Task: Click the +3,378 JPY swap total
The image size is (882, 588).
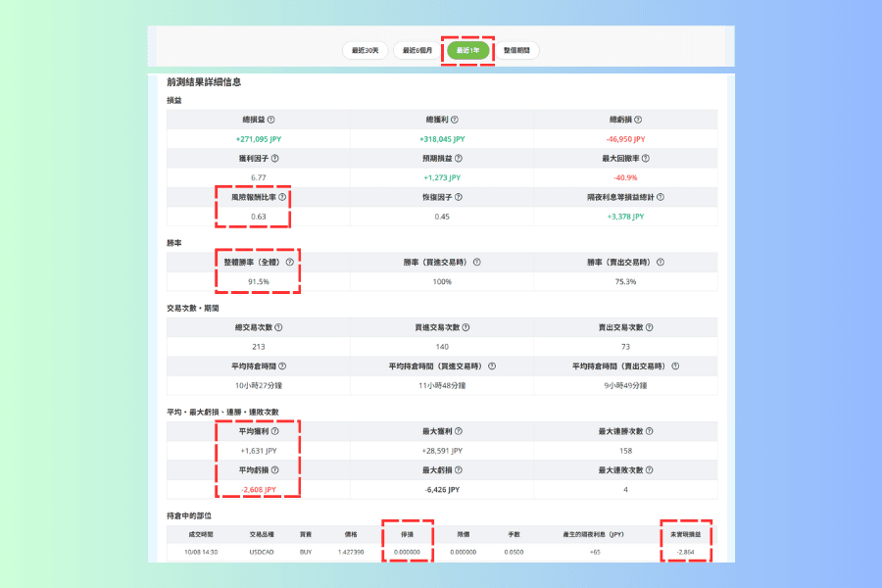Action: [x=625, y=217]
